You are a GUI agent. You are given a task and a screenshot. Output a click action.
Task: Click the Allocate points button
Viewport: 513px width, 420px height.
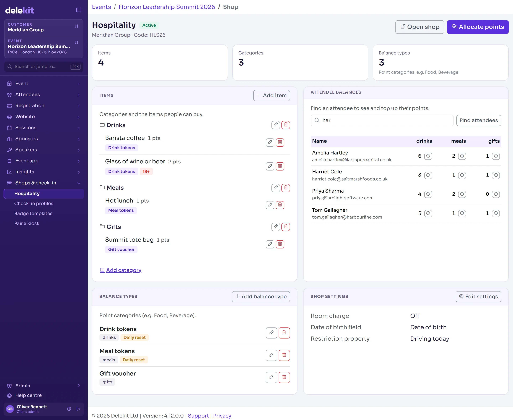pyautogui.click(x=478, y=27)
